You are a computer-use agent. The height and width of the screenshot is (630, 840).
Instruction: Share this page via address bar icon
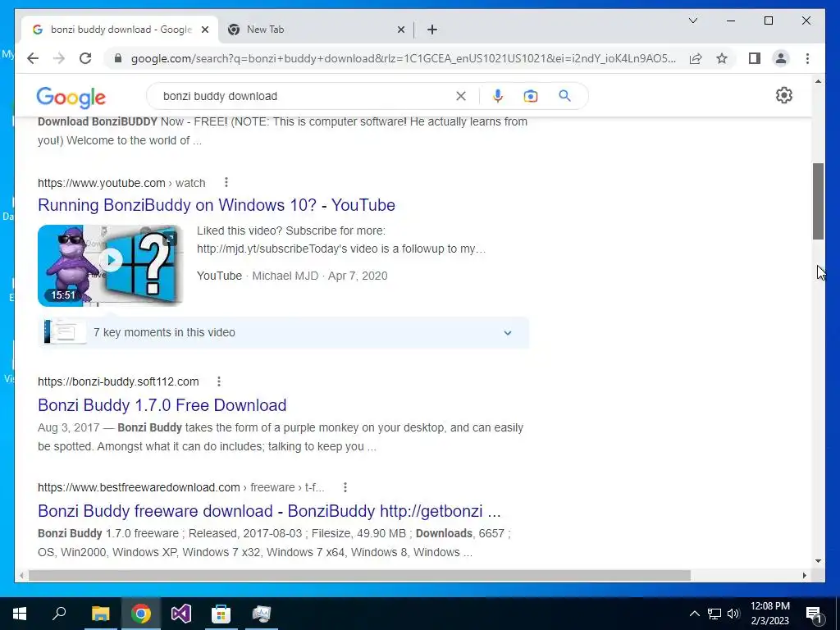tap(696, 58)
